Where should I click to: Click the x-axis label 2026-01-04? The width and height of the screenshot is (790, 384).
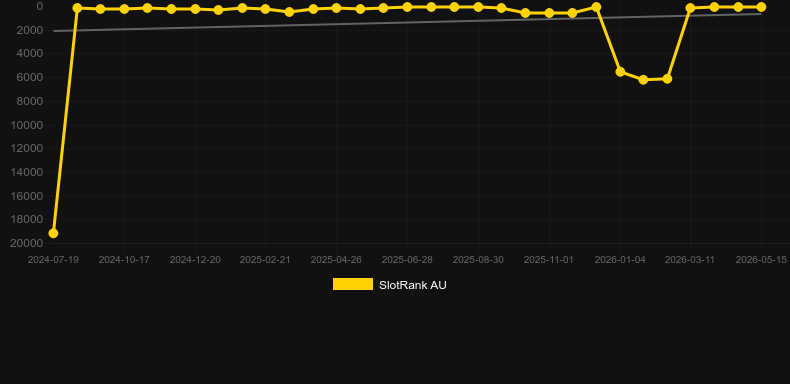[620, 260]
